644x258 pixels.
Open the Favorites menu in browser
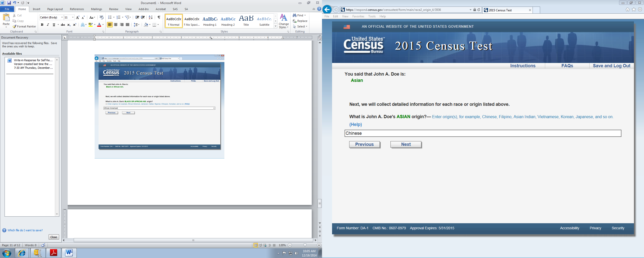coord(358,16)
